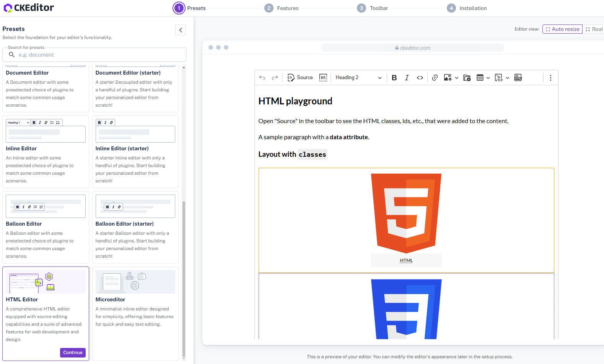Insert a link using link icon
The width and height of the screenshot is (604, 364).
tap(435, 78)
